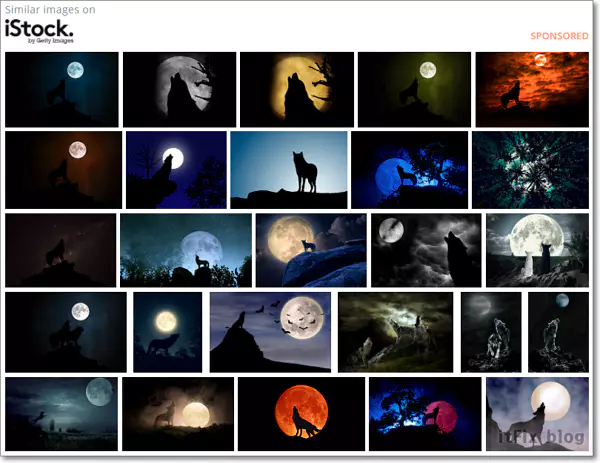Select the narrow single wolf small moon thumbnail
Image resolution: width=600 pixels, height=463 pixels.
[558, 332]
